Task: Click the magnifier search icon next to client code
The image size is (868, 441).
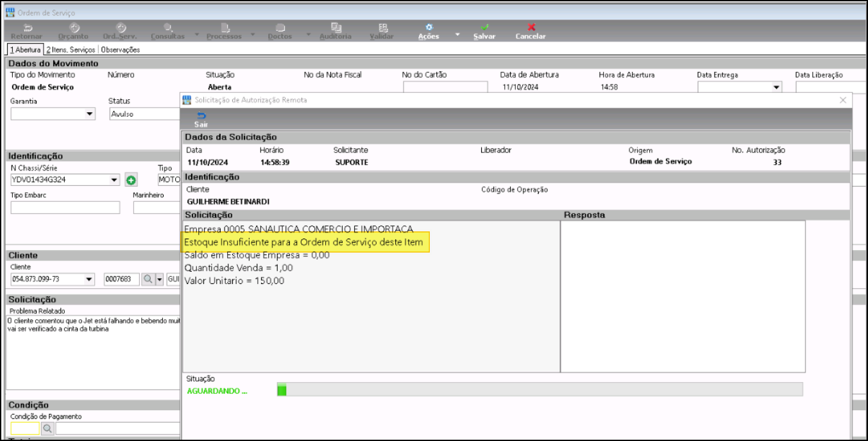Action: click(x=148, y=279)
